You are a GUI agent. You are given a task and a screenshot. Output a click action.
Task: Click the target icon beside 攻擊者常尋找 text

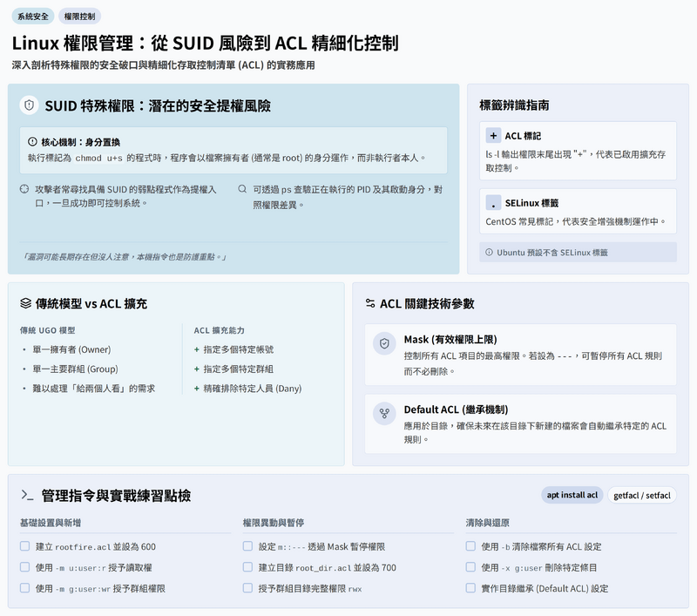(24, 188)
